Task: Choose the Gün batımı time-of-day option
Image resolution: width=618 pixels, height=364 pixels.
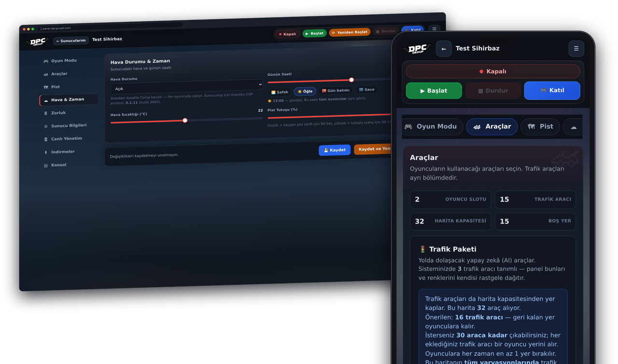Action: click(x=336, y=90)
